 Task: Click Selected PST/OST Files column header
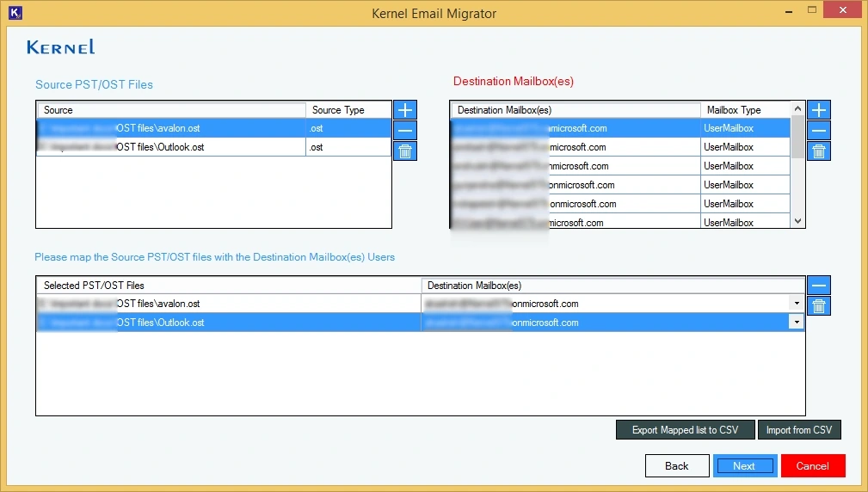pos(229,286)
